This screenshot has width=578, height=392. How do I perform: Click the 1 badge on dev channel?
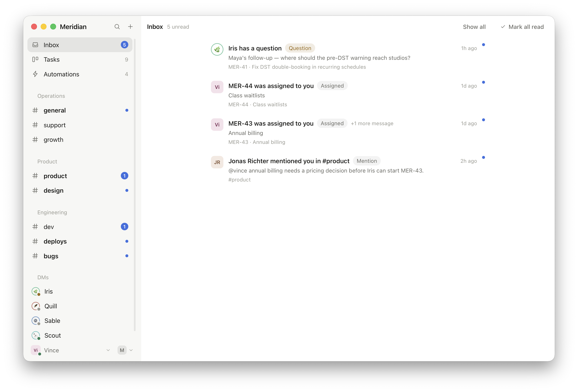click(125, 227)
